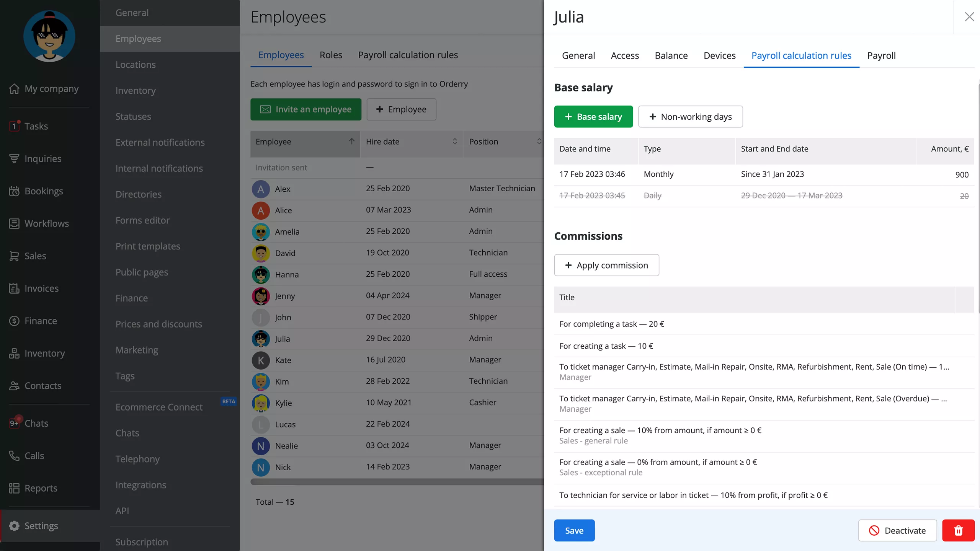This screenshot has height=551, width=980.
Task: Open the Contacts section
Action: coord(42,385)
